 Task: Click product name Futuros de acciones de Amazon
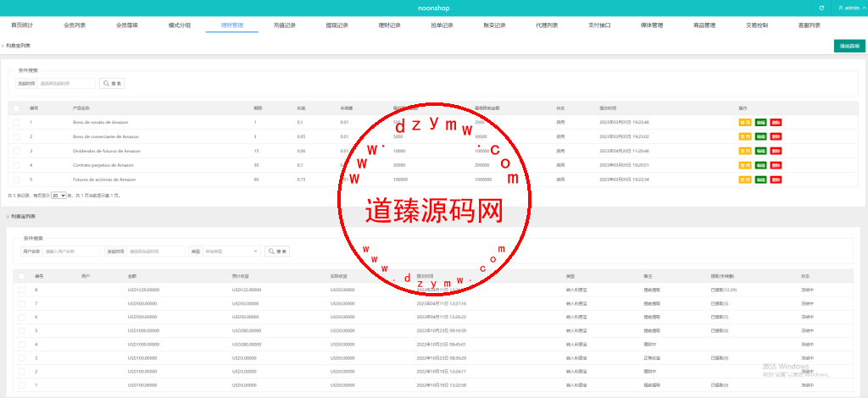click(104, 180)
